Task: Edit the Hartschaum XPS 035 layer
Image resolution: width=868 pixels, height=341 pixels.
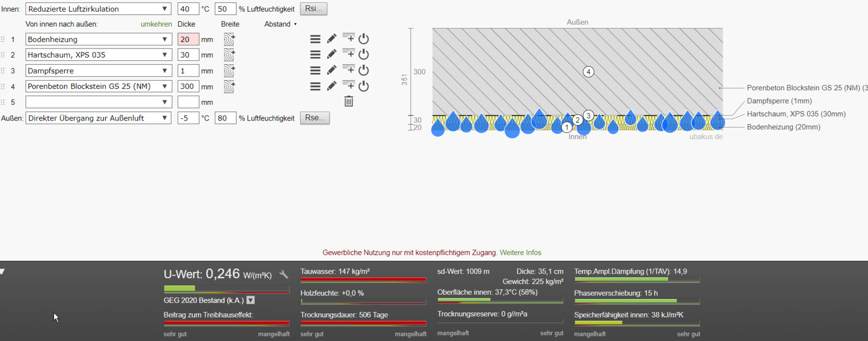Action: tap(331, 54)
